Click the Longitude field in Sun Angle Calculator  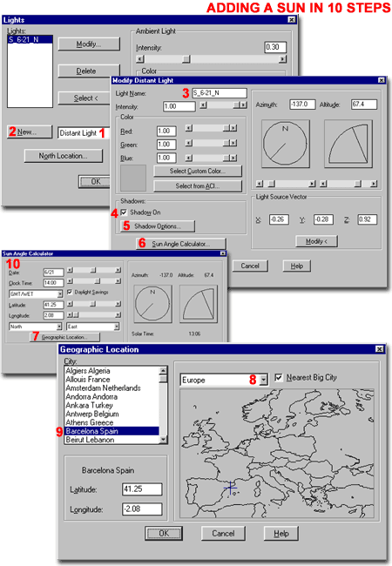pos(53,315)
